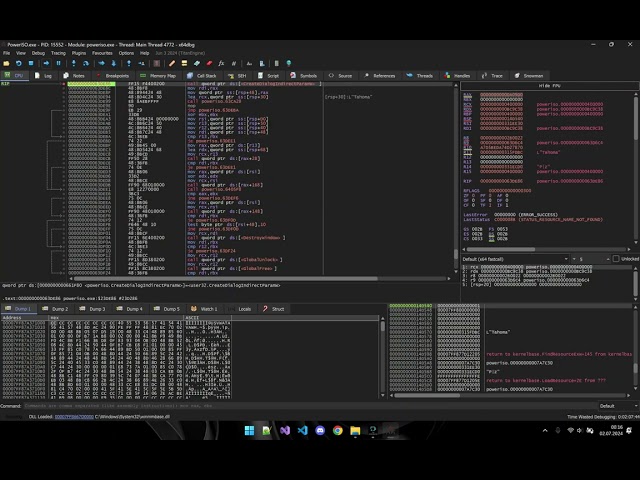The image size is (640, 480).
Task: Click the globe Check for updates icon
Action: [289, 63]
